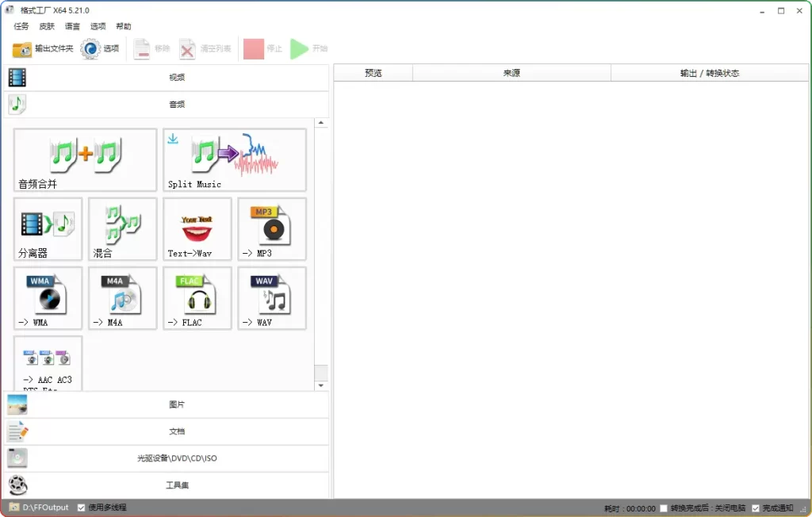
Task: Click the 来源 column header
Action: tap(511, 73)
